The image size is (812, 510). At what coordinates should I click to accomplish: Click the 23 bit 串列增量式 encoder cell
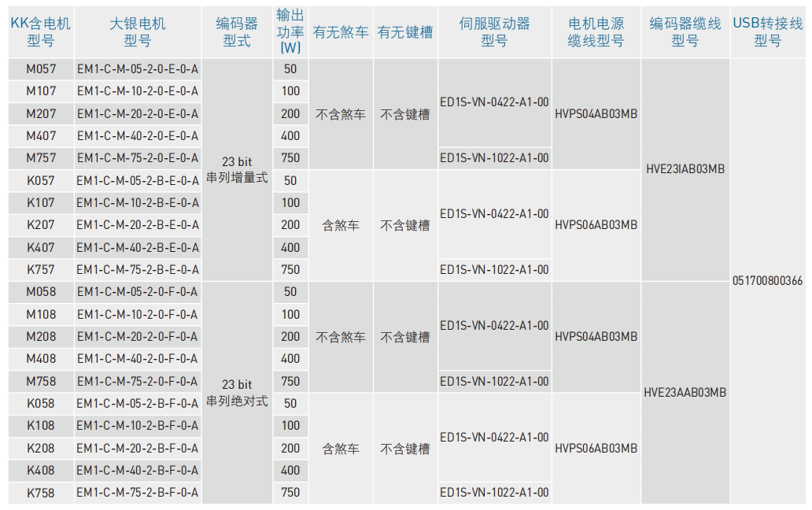(x=237, y=170)
